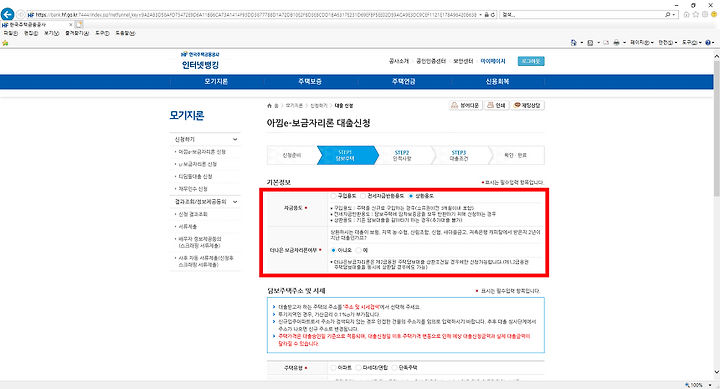Open the 편집 menu

[31, 33]
